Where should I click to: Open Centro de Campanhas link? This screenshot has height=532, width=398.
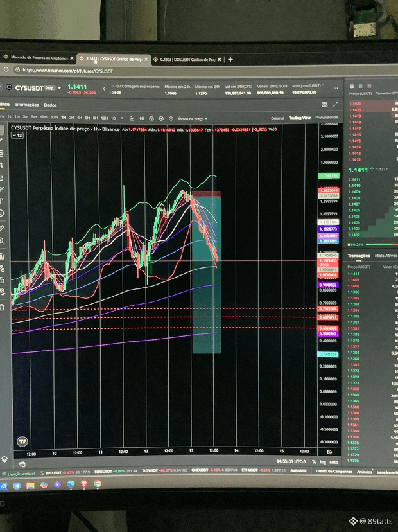pyautogui.click(x=333, y=471)
